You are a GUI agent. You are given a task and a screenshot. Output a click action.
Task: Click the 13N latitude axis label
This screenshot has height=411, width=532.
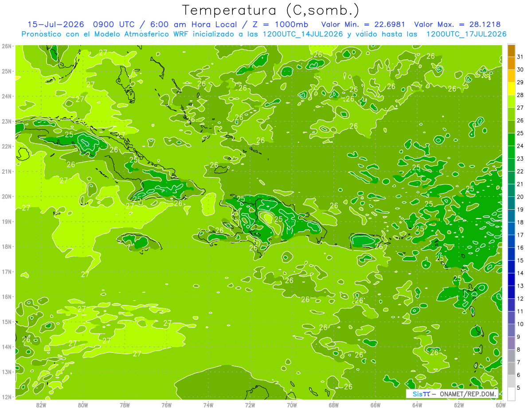(6, 372)
